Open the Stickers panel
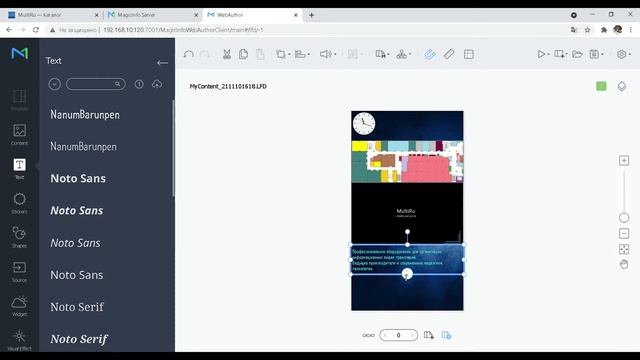 19,203
